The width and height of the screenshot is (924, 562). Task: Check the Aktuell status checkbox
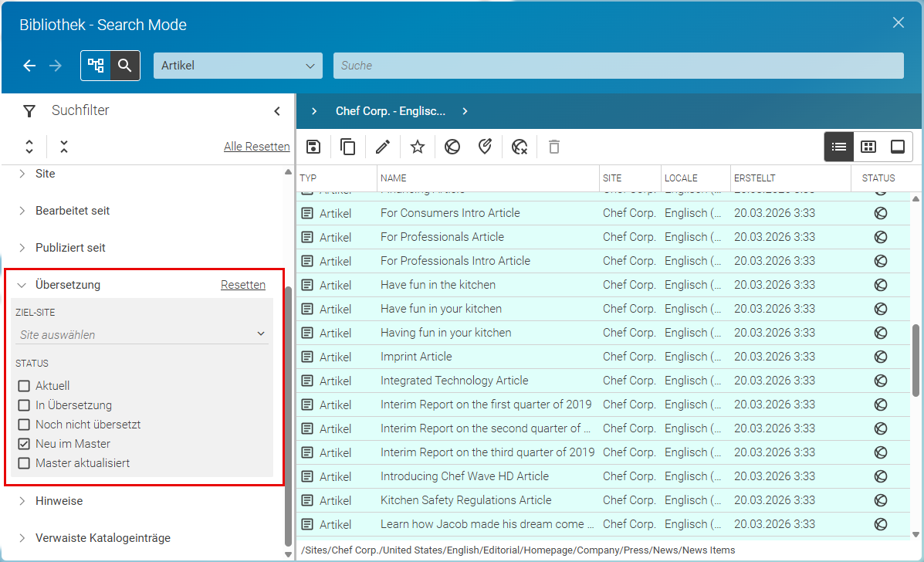[x=24, y=386]
